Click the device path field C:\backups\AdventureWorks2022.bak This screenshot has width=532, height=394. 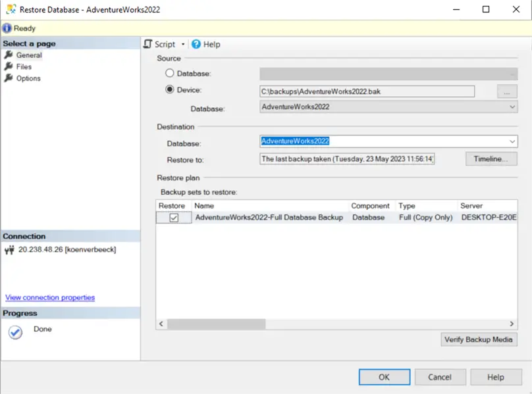click(367, 91)
